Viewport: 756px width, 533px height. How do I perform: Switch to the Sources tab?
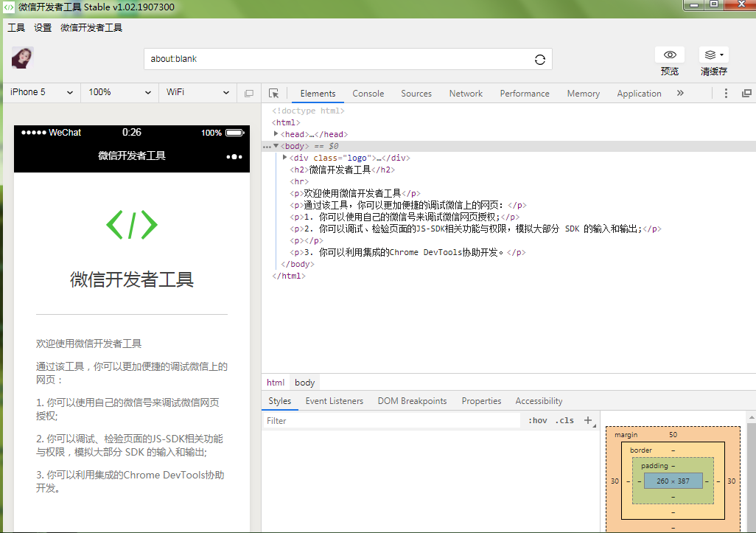(416, 94)
